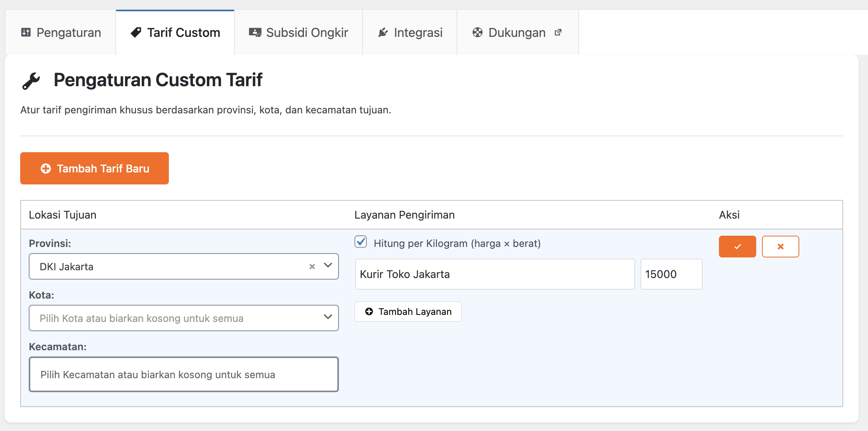
Task: Clear DKI Jakarta with the x icon
Action: tap(312, 266)
